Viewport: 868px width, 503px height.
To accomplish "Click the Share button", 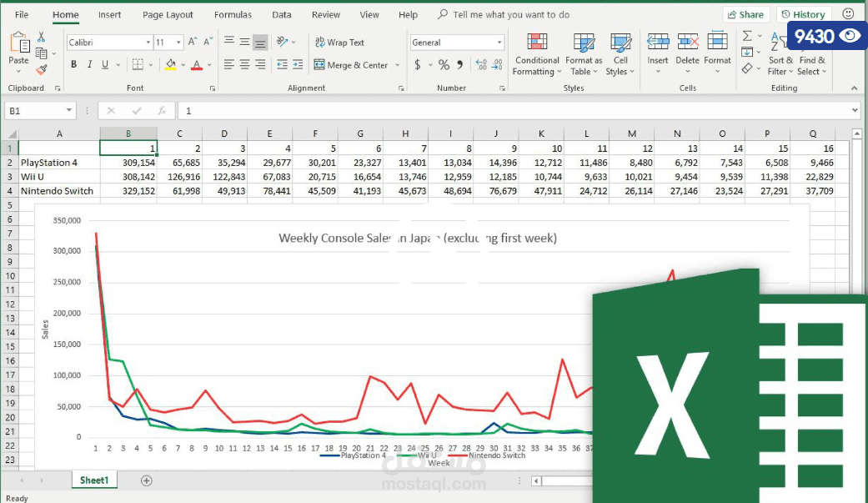I will (x=745, y=14).
